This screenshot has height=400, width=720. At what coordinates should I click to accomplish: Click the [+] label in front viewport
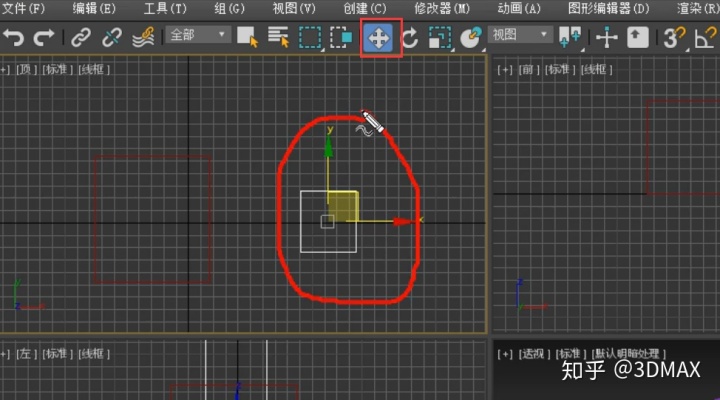coord(504,70)
